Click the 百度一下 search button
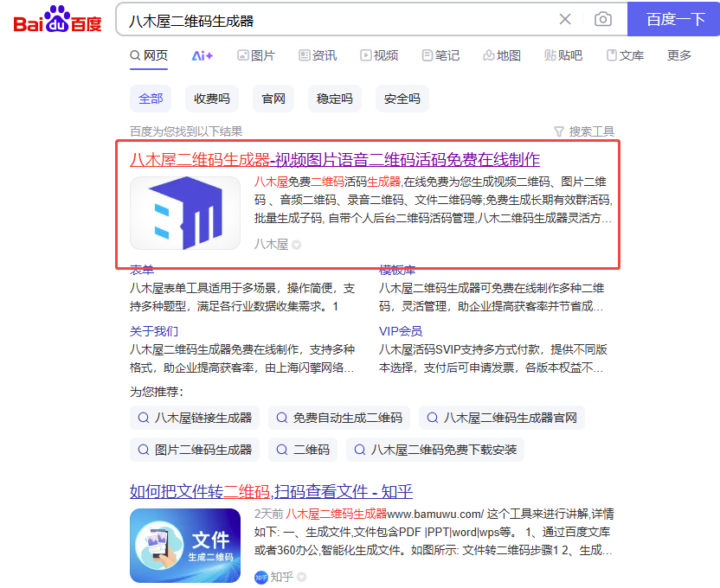The height and width of the screenshot is (588, 720). (674, 19)
